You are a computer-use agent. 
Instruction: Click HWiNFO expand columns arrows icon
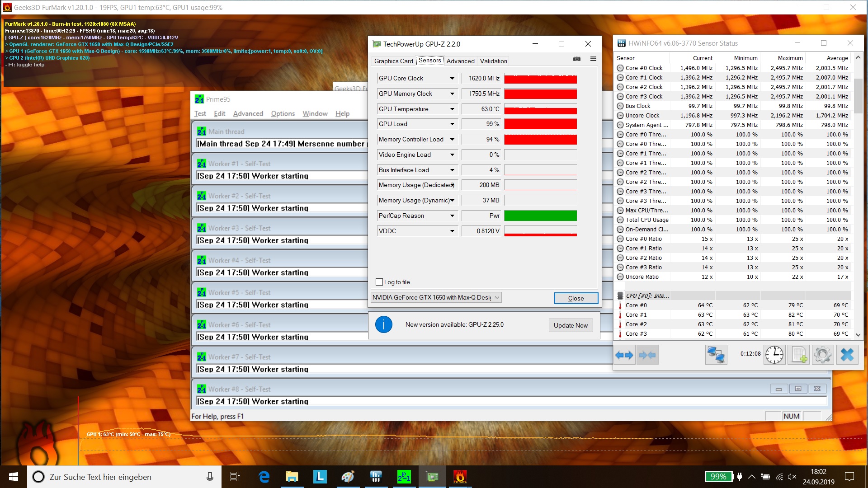pos(624,355)
